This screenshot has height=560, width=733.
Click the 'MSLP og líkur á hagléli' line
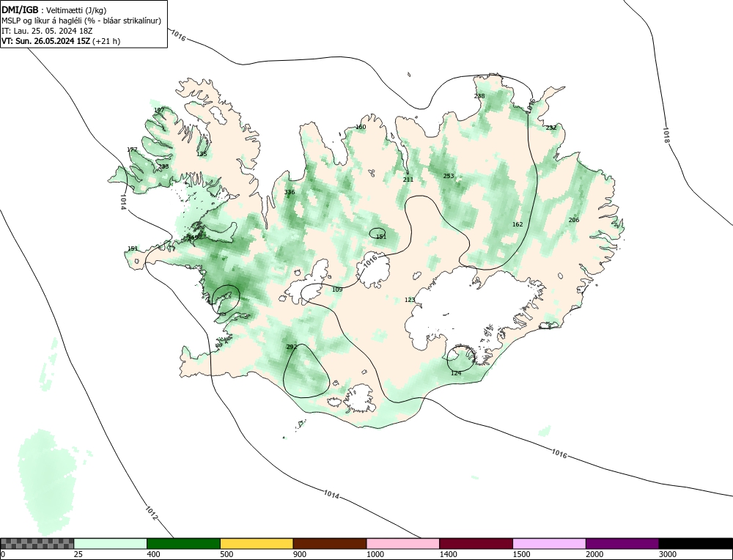[81, 21]
